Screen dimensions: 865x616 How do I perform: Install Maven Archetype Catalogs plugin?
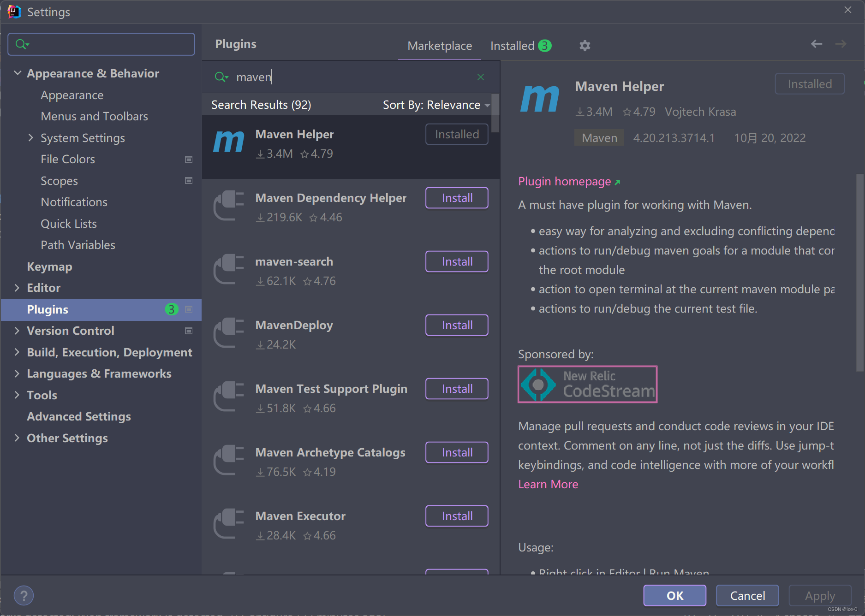(457, 452)
